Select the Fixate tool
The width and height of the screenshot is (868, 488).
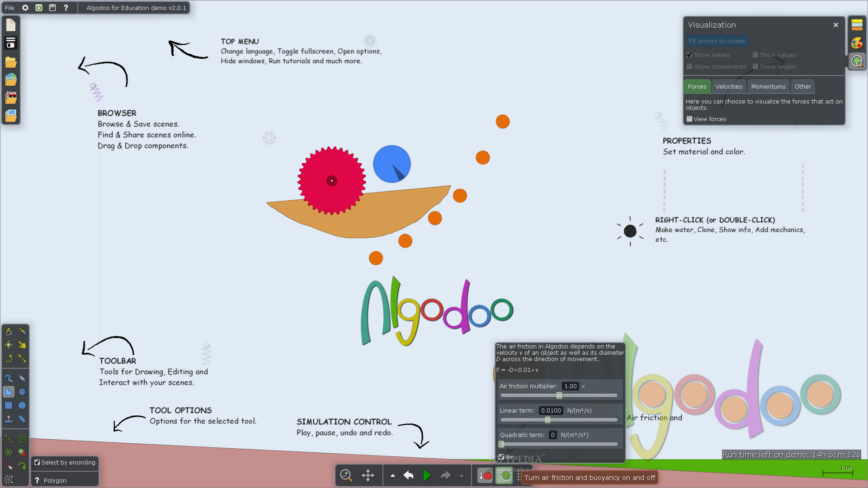[x=22, y=439]
